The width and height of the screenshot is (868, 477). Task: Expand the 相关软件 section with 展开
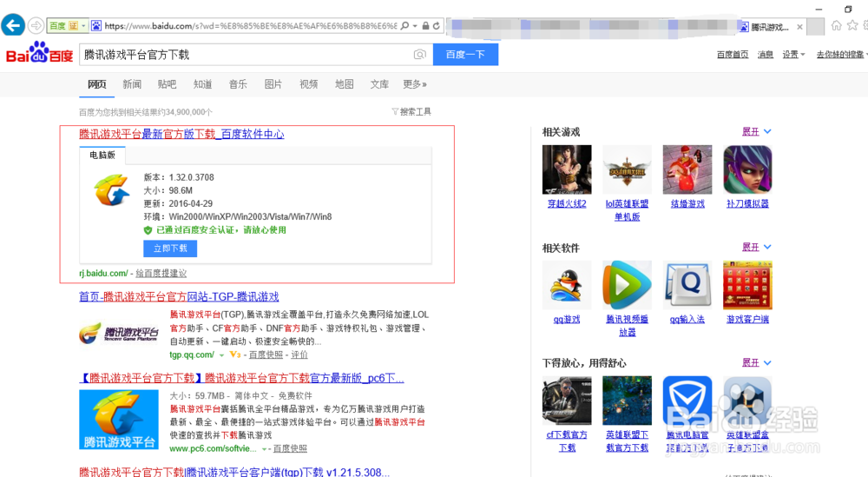(756, 247)
